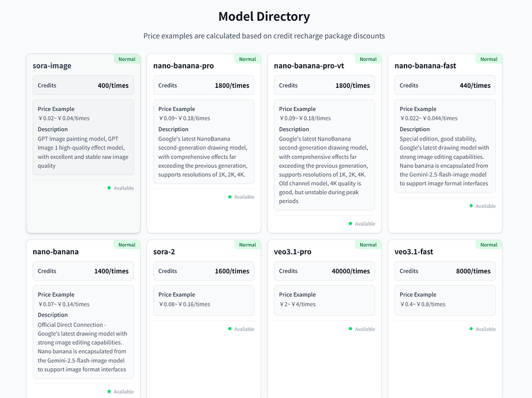Screen dimensions: 532x398
Task: Click the Model Directory page heading
Action: tap(264, 17)
